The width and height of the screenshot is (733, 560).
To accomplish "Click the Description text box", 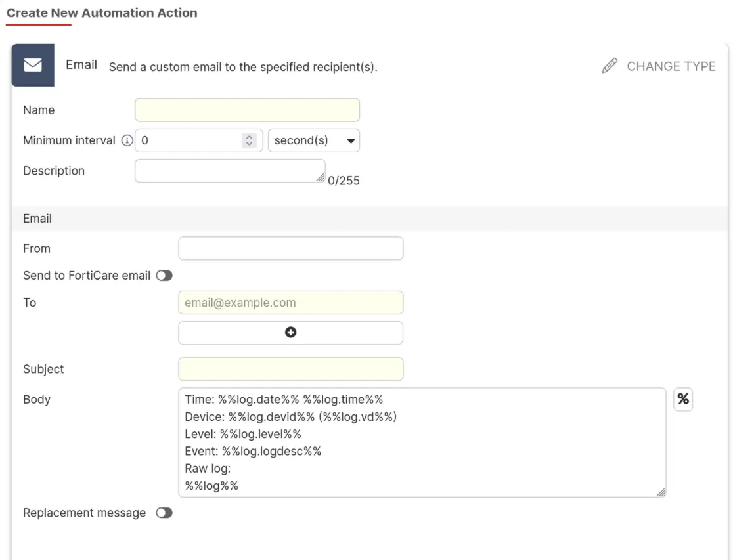I will [229, 171].
